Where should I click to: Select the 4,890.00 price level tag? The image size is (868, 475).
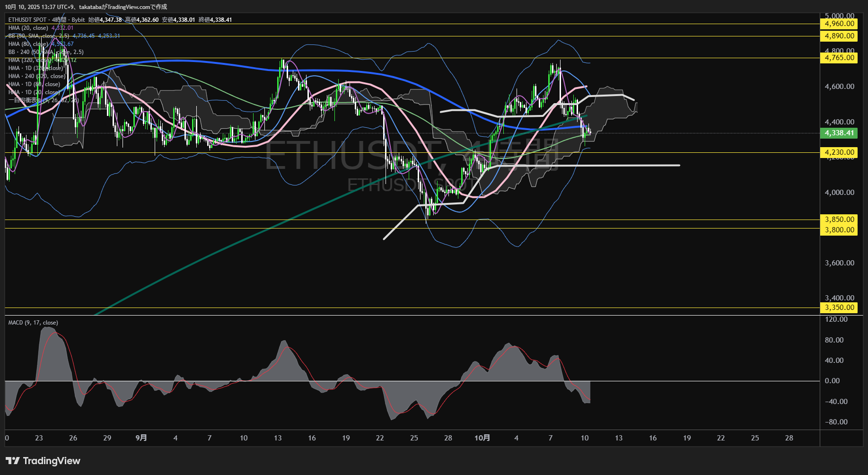click(839, 36)
